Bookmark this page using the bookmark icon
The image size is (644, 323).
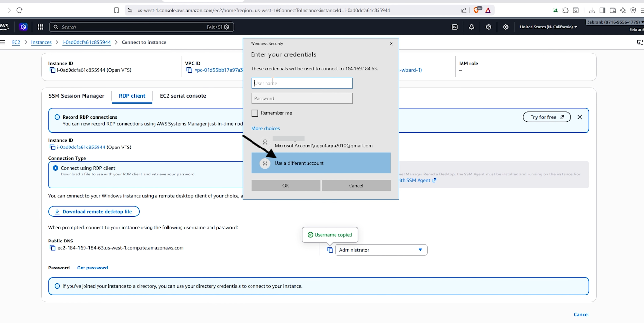point(116,10)
